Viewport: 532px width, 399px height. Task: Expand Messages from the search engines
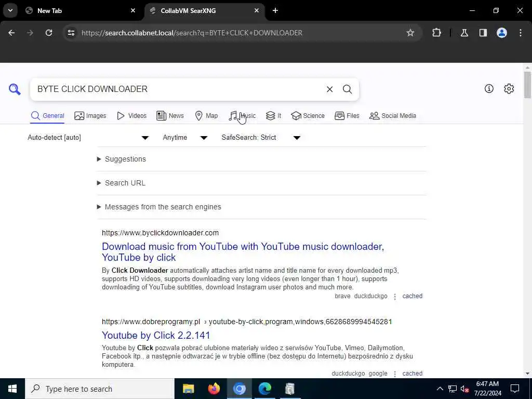[159, 207]
